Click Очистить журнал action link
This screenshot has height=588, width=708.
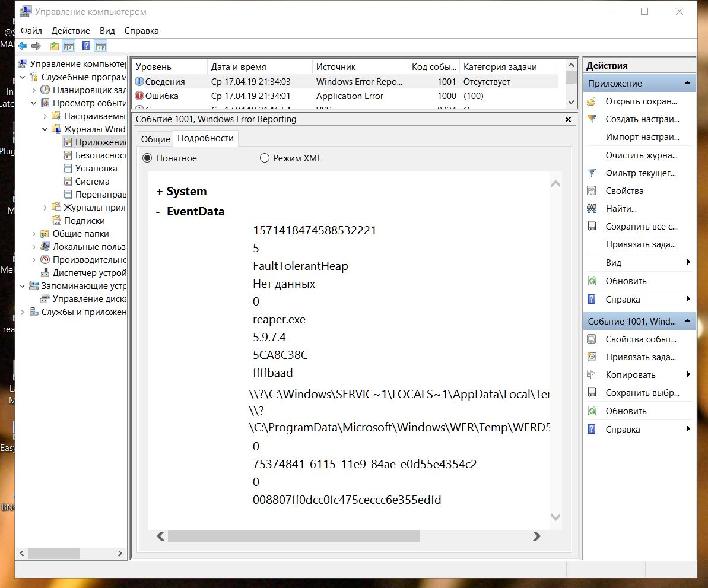point(641,155)
